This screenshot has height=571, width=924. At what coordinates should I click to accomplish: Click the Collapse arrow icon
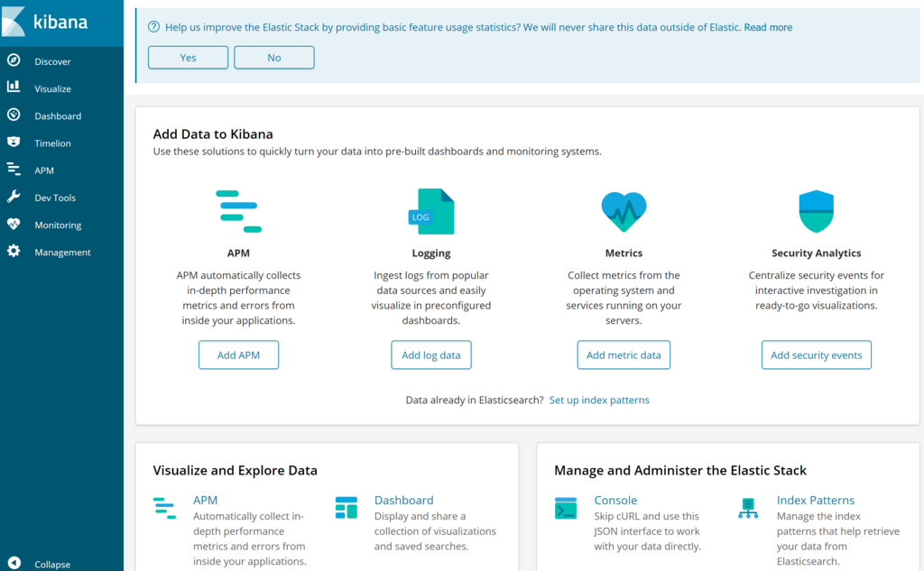point(14,564)
